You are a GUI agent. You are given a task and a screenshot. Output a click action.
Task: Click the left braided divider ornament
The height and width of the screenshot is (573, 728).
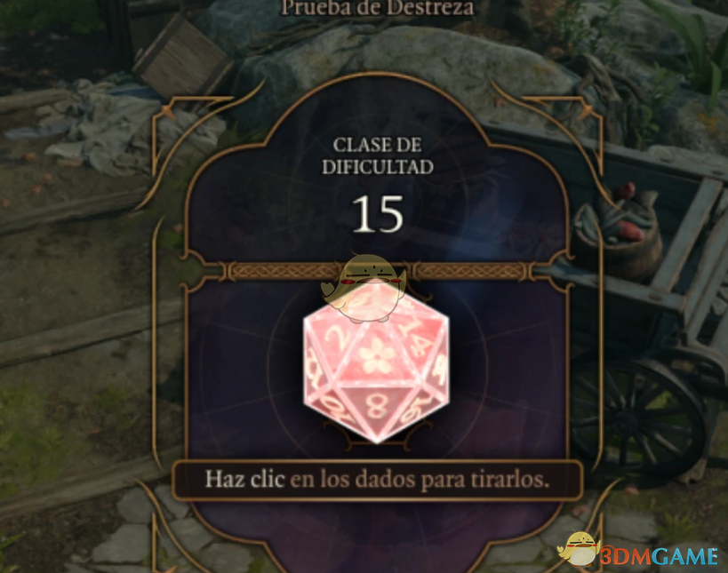click(x=284, y=271)
